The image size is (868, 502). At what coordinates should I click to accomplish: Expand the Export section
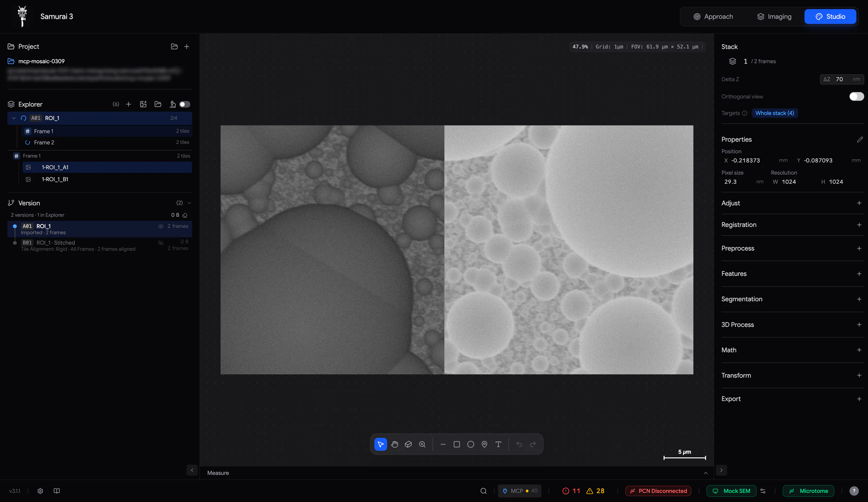tap(859, 399)
